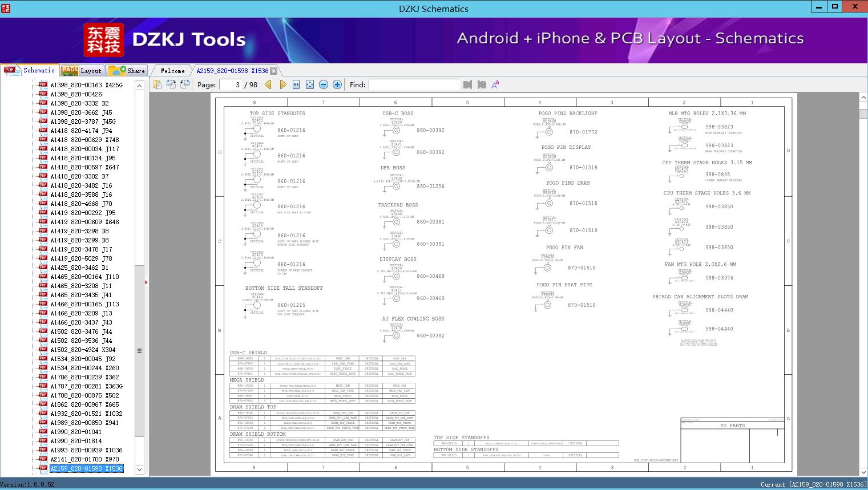
Task: Select A1990_820-01814 from the file list
Action: (x=76, y=441)
